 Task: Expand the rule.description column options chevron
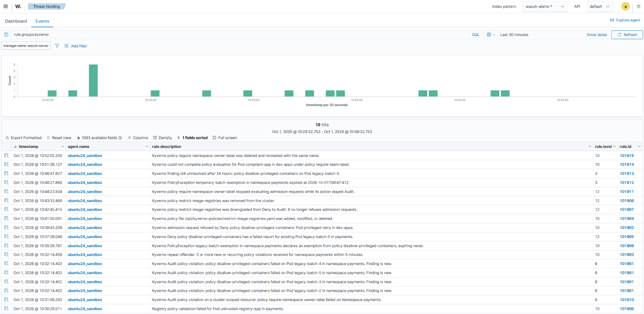[x=590, y=147]
